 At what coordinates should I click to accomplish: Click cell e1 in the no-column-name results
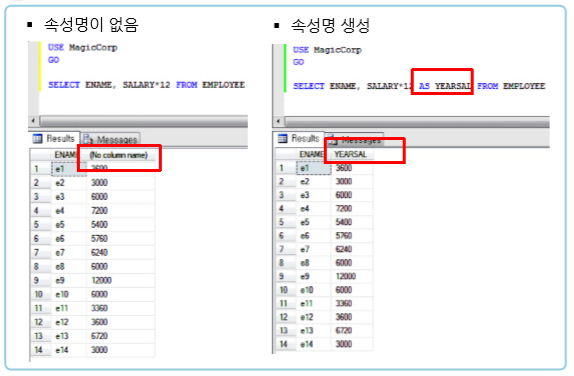click(x=68, y=169)
